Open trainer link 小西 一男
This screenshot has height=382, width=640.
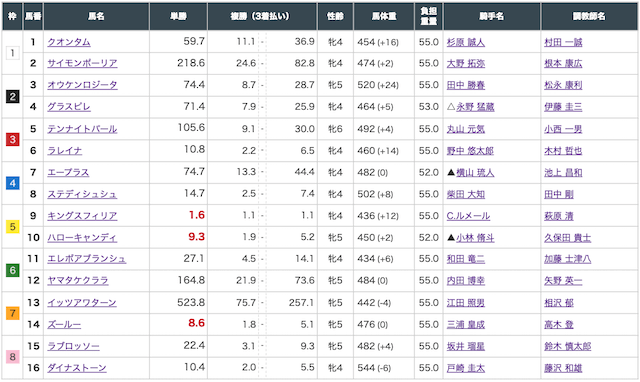563,129
